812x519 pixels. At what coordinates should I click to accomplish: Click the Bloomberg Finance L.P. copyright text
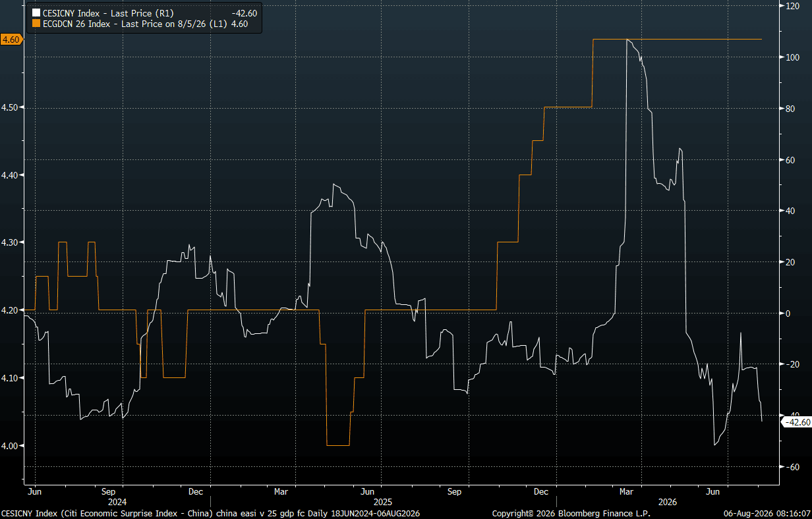(x=571, y=513)
